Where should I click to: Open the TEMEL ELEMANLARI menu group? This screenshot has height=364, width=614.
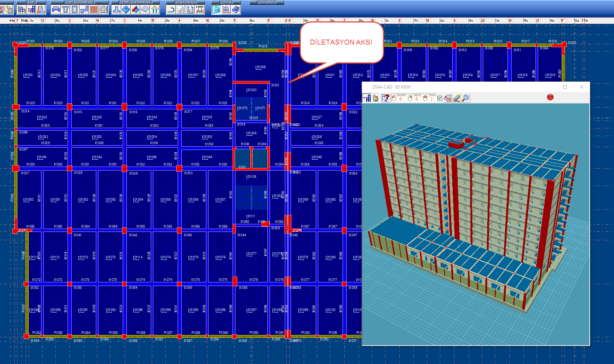(135, 2)
